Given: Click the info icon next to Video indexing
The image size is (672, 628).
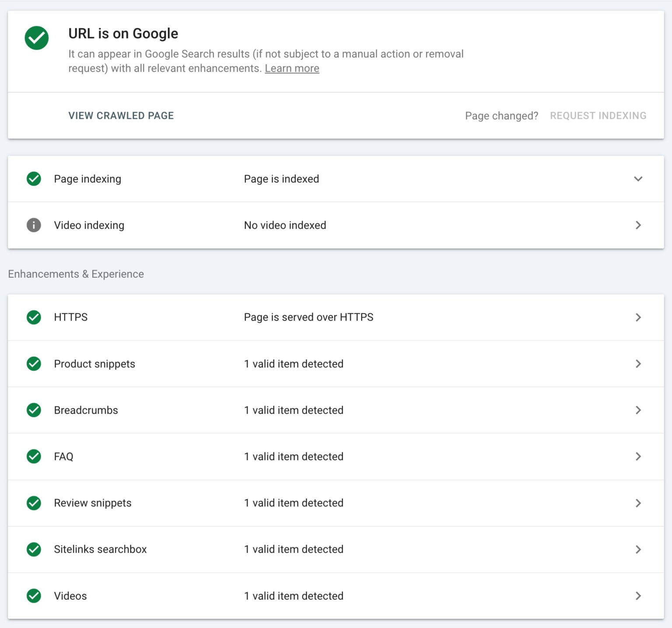Looking at the screenshot, I should pos(34,225).
